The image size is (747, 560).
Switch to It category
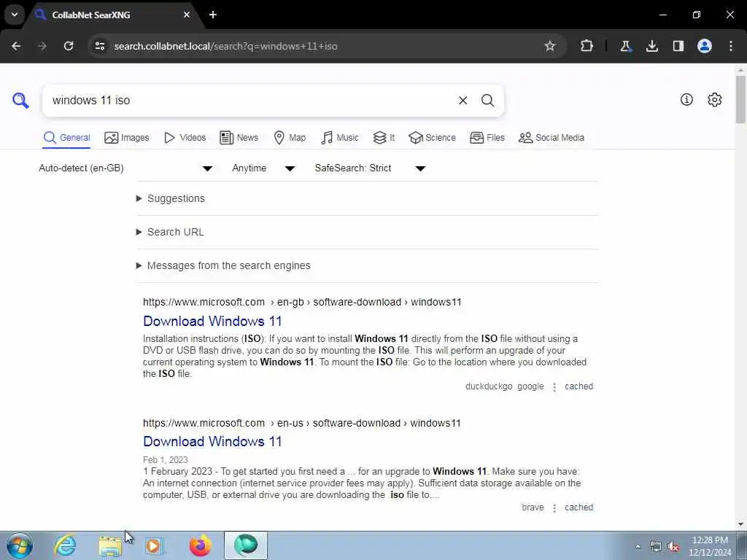pos(384,138)
